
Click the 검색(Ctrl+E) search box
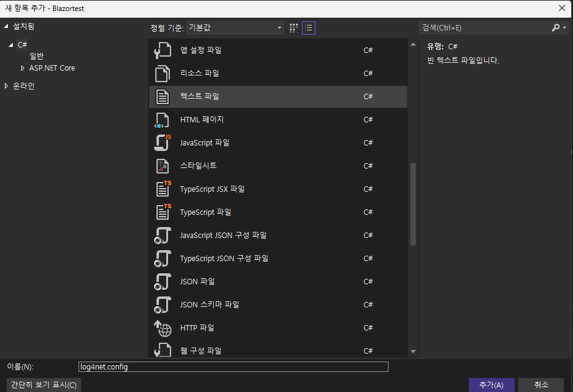485,28
